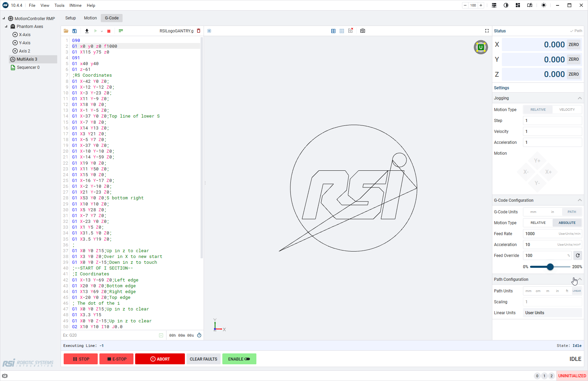Switch to the Motion tab
The height and width of the screenshot is (381, 588).
pos(90,18)
